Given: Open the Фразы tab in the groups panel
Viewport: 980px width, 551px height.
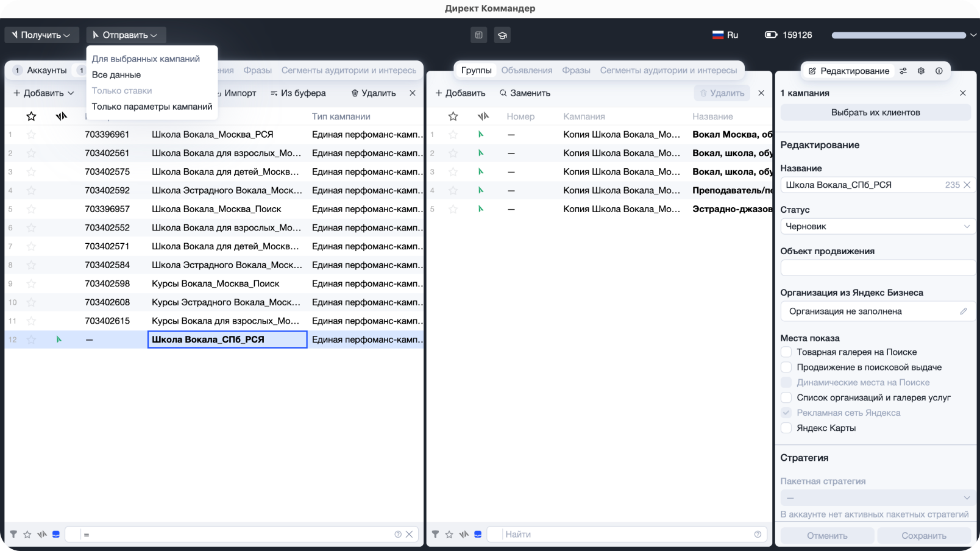Looking at the screenshot, I should pyautogui.click(x=576, y=71).
